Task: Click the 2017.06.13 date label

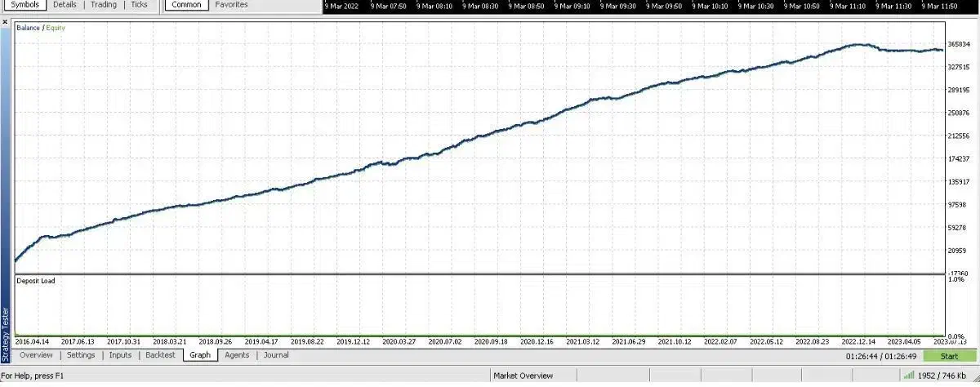Action: [78, 342]
